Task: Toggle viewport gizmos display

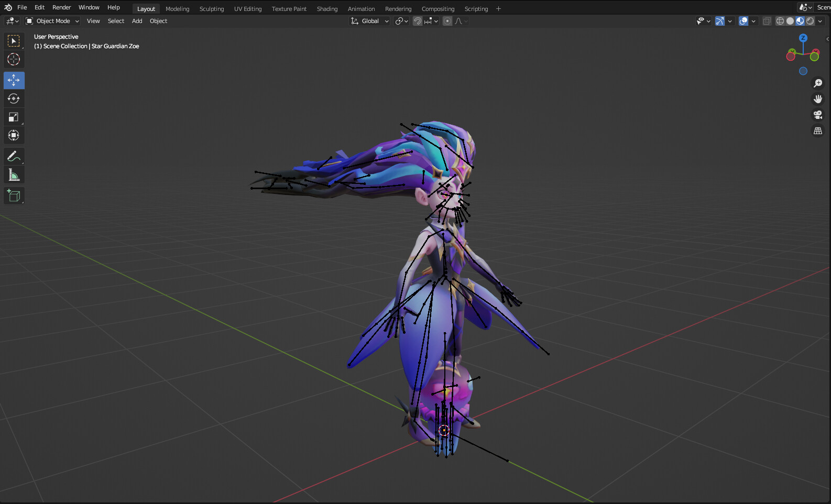Action: pos(720,21)
